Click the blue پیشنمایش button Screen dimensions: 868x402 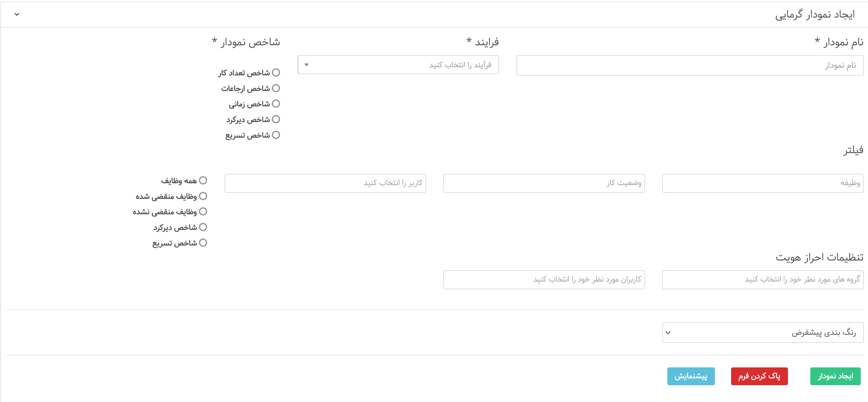691,376
